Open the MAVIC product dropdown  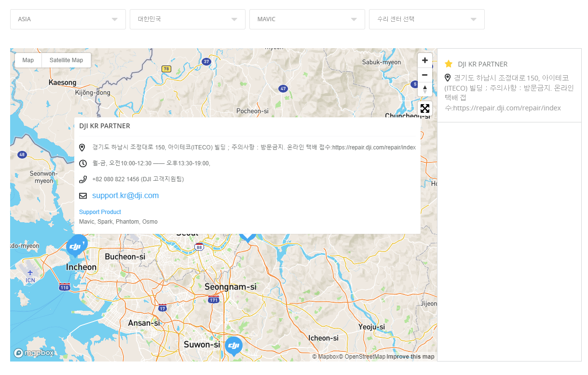pos(307,19)
